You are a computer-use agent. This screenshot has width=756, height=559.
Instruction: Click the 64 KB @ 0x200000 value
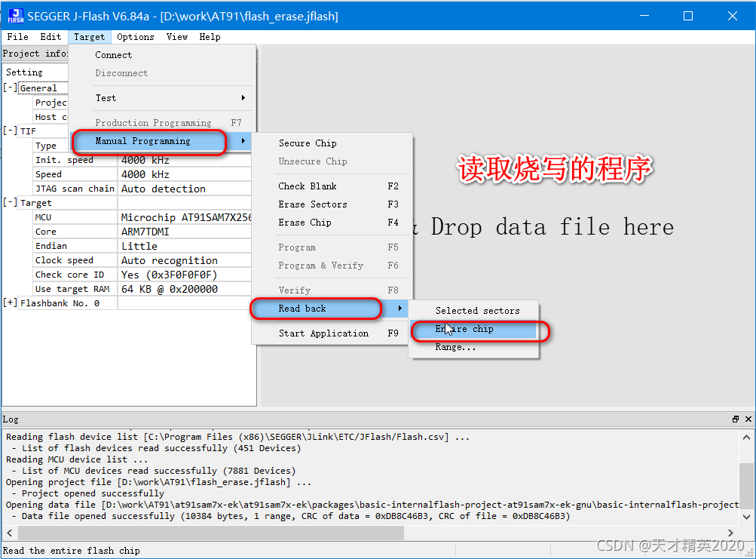coord(185,289)
